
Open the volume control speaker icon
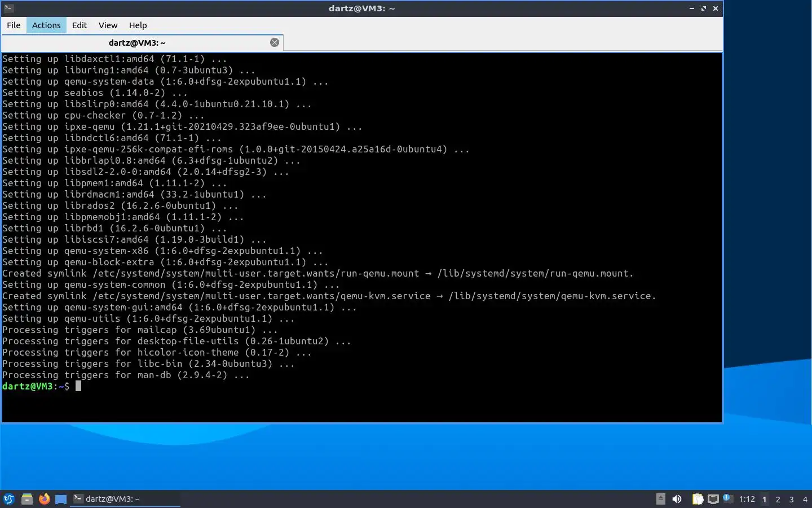click(677, 499)
